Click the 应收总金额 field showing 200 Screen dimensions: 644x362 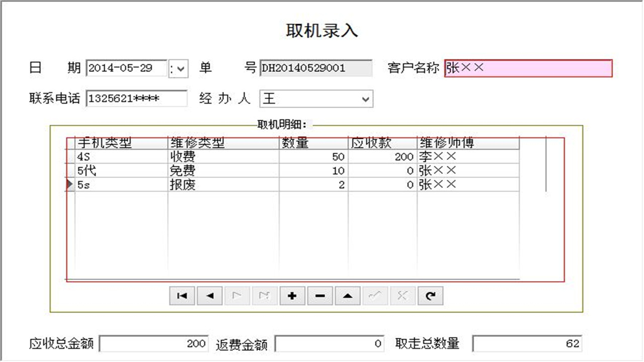(153, 344)
